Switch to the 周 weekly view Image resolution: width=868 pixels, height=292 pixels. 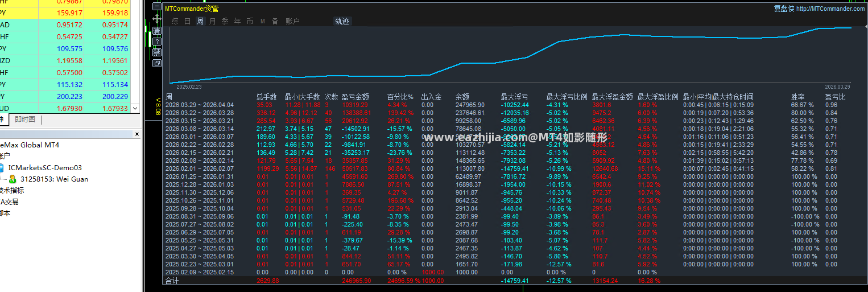click(x=200, y=21)
